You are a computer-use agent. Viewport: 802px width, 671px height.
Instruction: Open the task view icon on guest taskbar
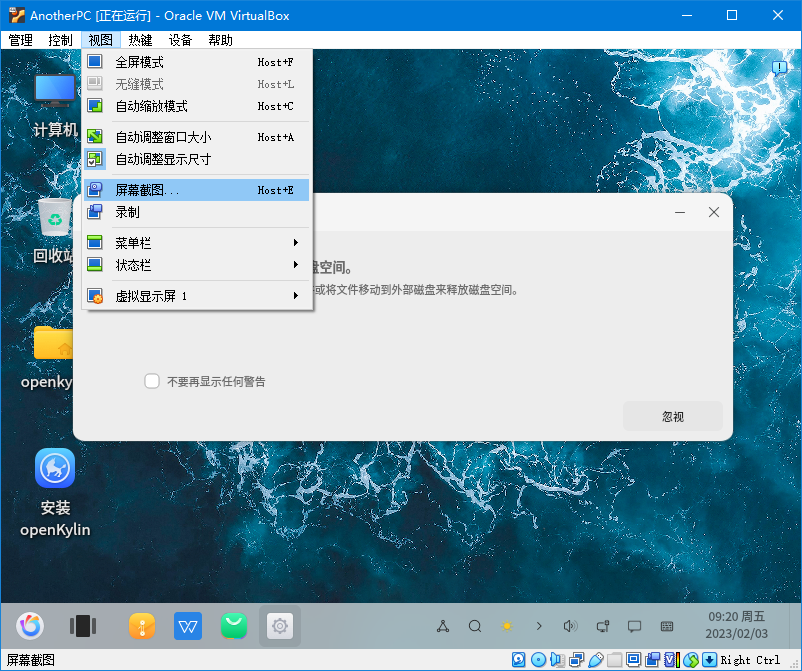pos(83,625)
